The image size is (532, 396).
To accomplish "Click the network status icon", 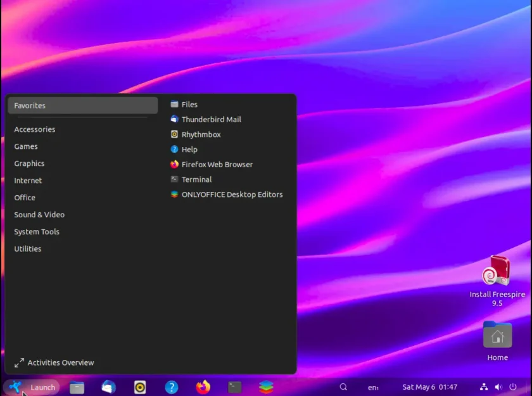I will (x=484, y=387).
